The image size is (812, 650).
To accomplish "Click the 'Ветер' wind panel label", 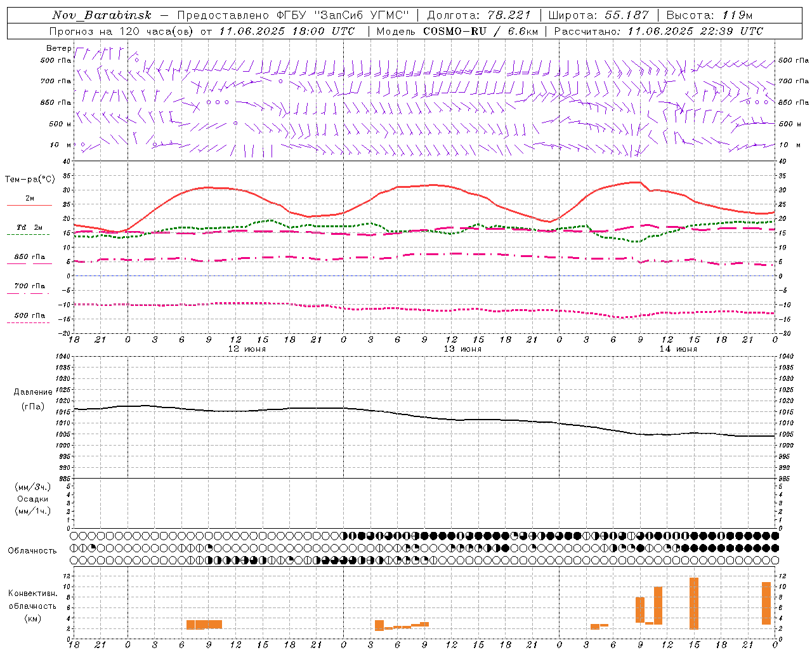I will coord(58,48).
